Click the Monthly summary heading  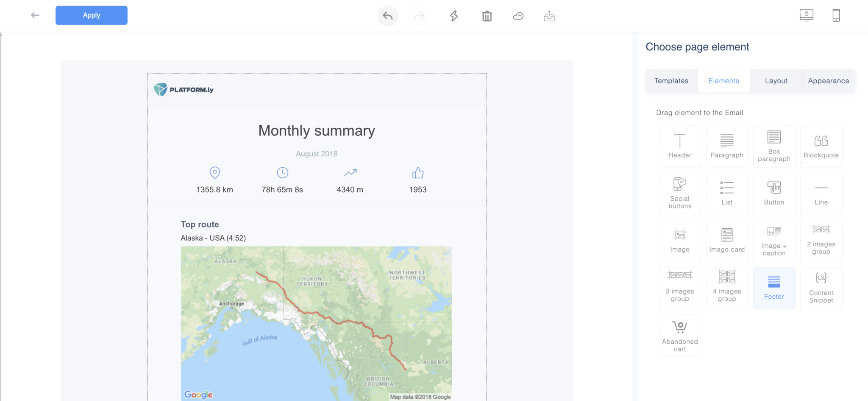tap(317, 131)
